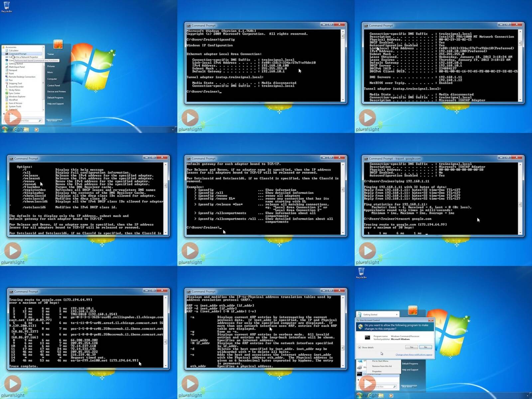This screenshot has width=532, height=399.
Task: Launch Snipping Tool from Accessories
Action: point(15,83)
